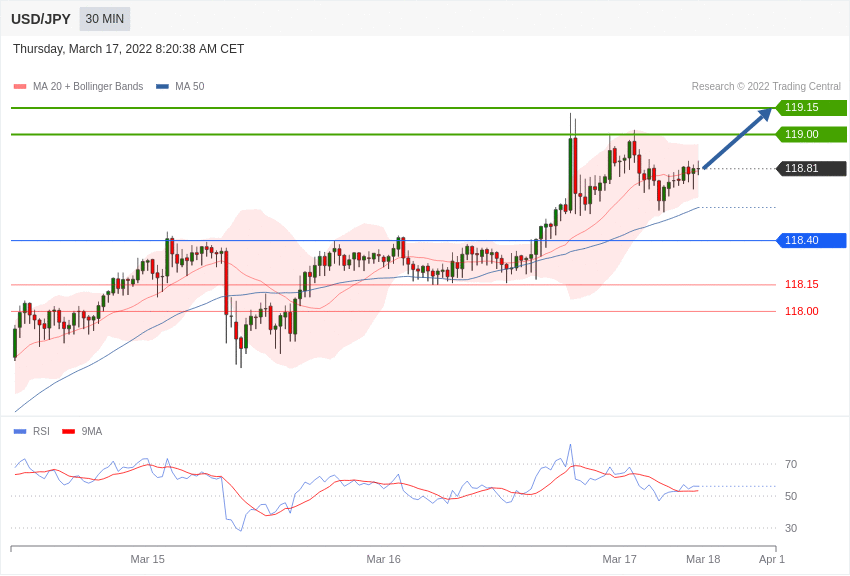850x576 pixels.
Task: Click the 118.15 red support label
Action: pyautogui.click(x=802, y=284)
